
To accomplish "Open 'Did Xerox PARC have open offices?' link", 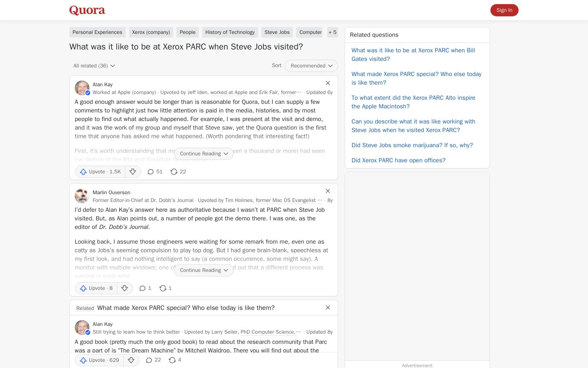I will click(x=399, y=160).
